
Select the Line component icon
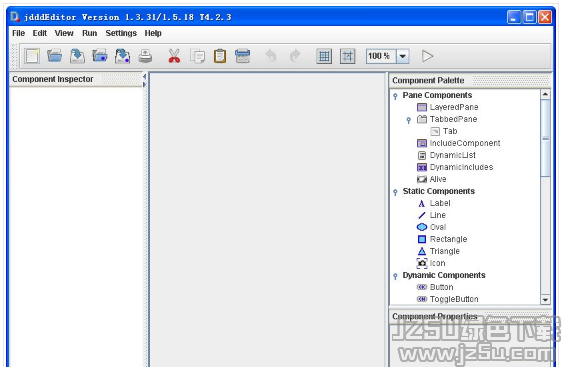point(422,215)
